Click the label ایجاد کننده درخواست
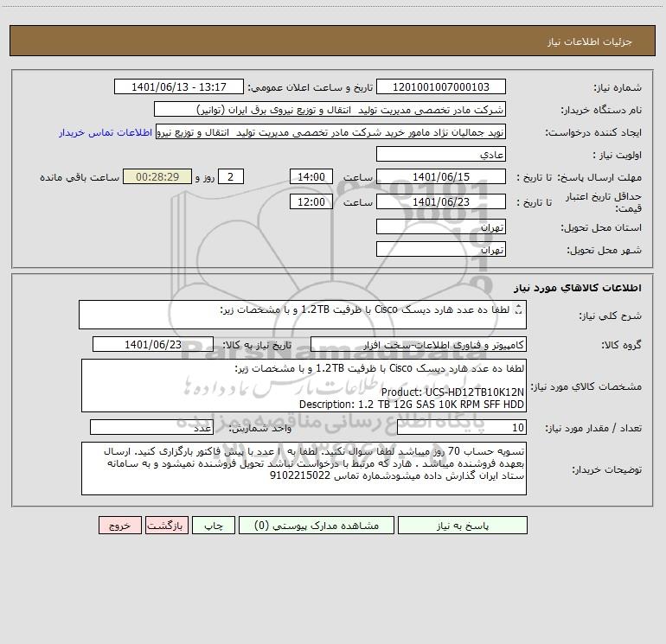The height and width of the screenshot is (644, 666). pyautogui.click(x=593, y=133)
